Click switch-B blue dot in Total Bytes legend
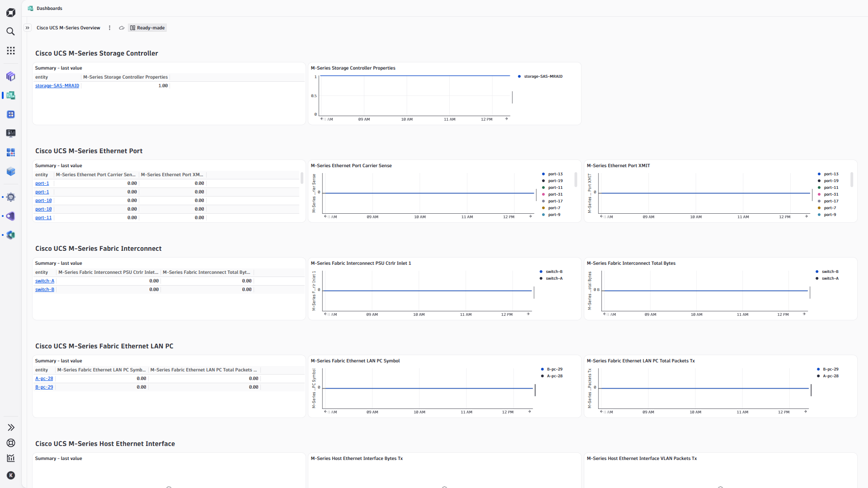The image size is (868, 488). pyautogui.click(x=817, y=272)
